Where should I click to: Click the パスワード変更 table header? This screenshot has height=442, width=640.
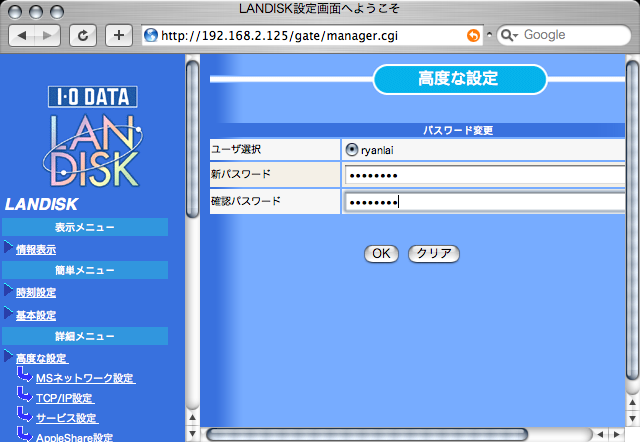458,130
